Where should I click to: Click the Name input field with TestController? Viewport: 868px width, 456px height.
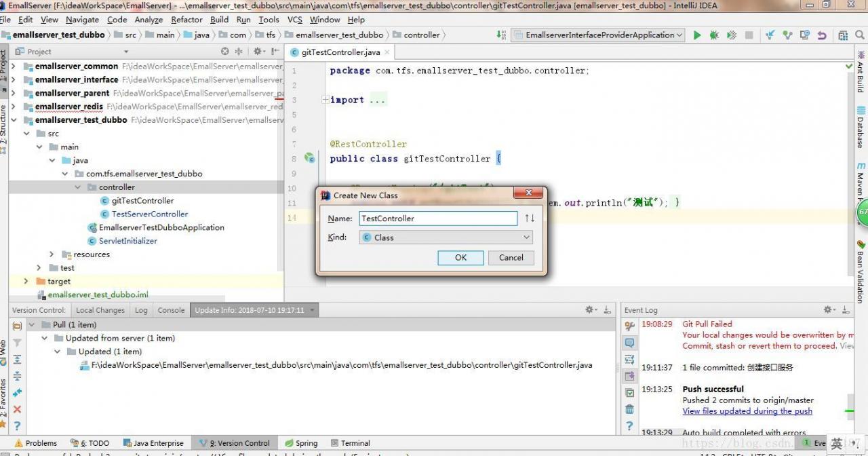438,218
